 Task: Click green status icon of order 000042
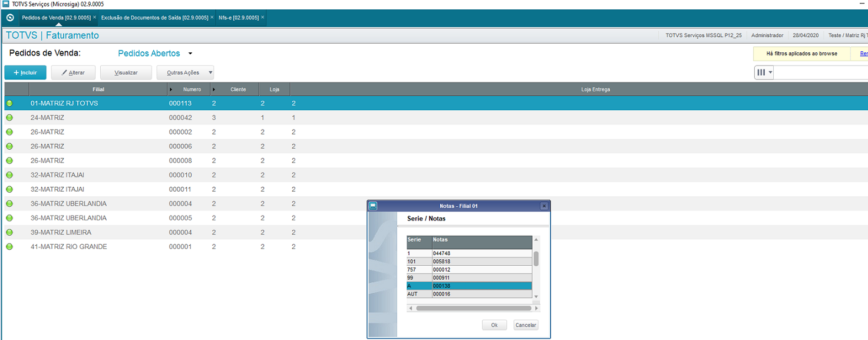tap(9, 117)
